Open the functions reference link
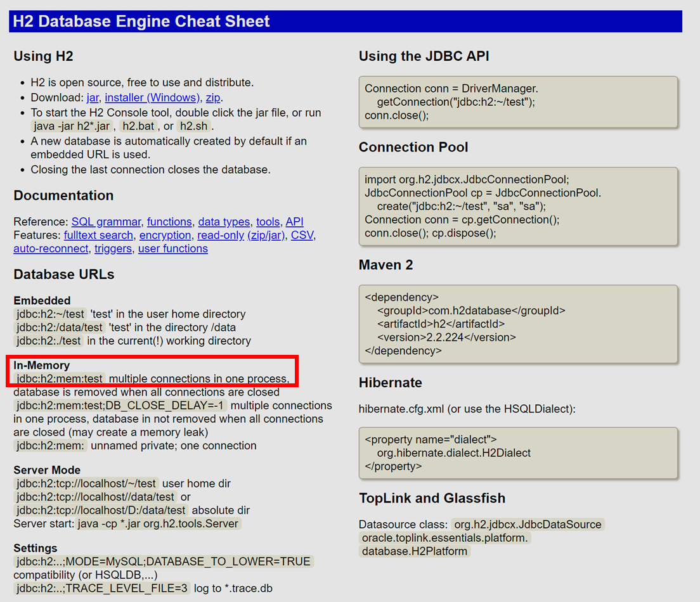This screenshot has width=700, height=602. point(170,222)
